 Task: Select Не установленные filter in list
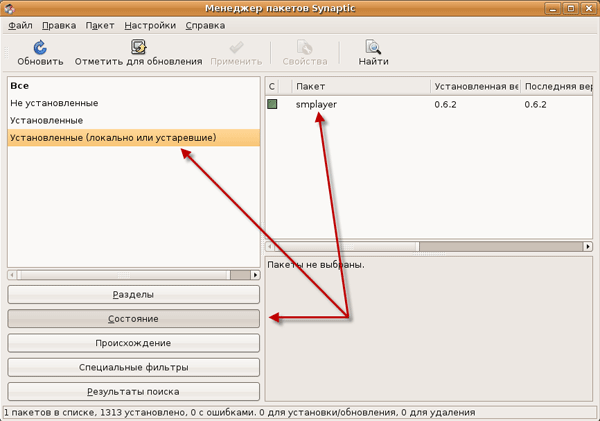pyautogui.click(x=53, y=103)
